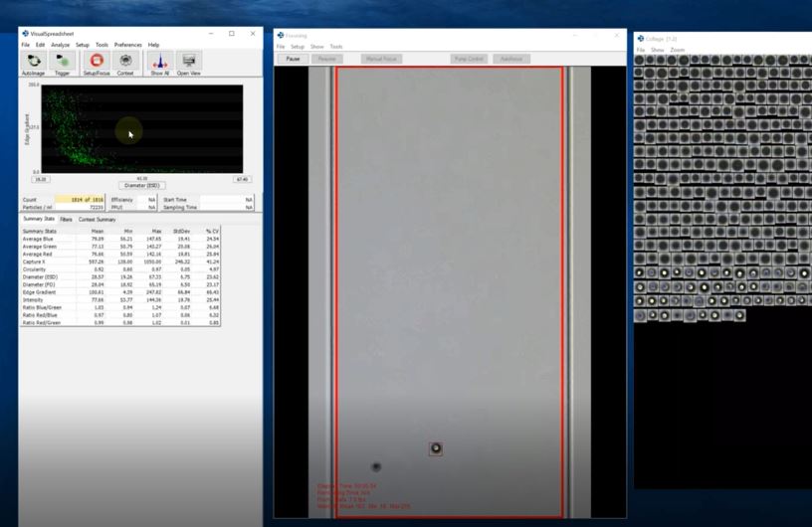Switch to the Filters tab
The image size is (812, 527).
(66, 220)
